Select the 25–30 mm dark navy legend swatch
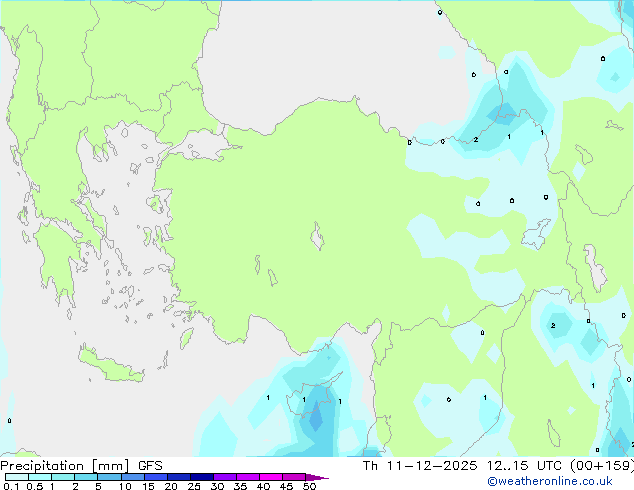Screen dimensions: 634x490 click(x=201, y=477)
